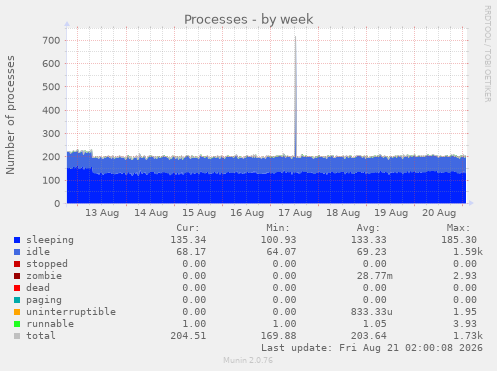Screen dimensions: 497x371
Task: Click the runnable legend color swatch
Action: 17,324
